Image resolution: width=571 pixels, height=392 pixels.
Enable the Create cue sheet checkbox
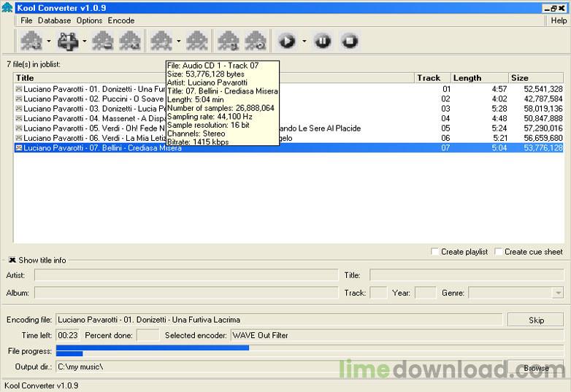point(498,252)
